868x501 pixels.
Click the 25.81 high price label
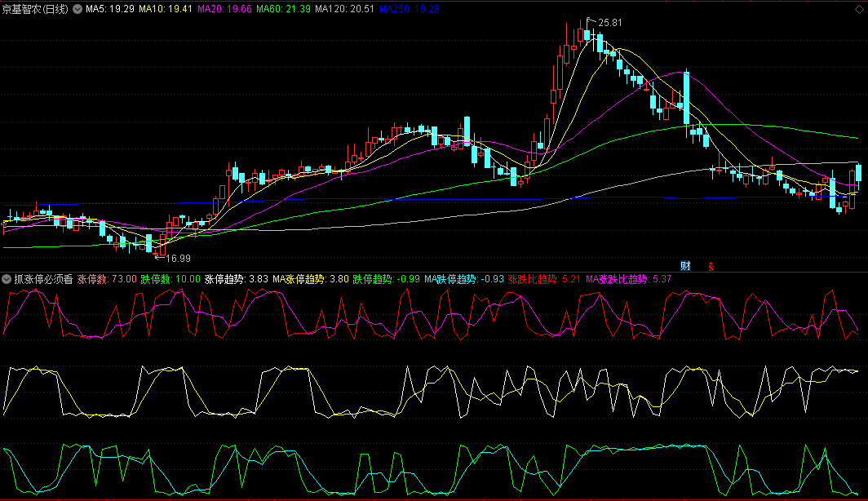tap(610, 23)
